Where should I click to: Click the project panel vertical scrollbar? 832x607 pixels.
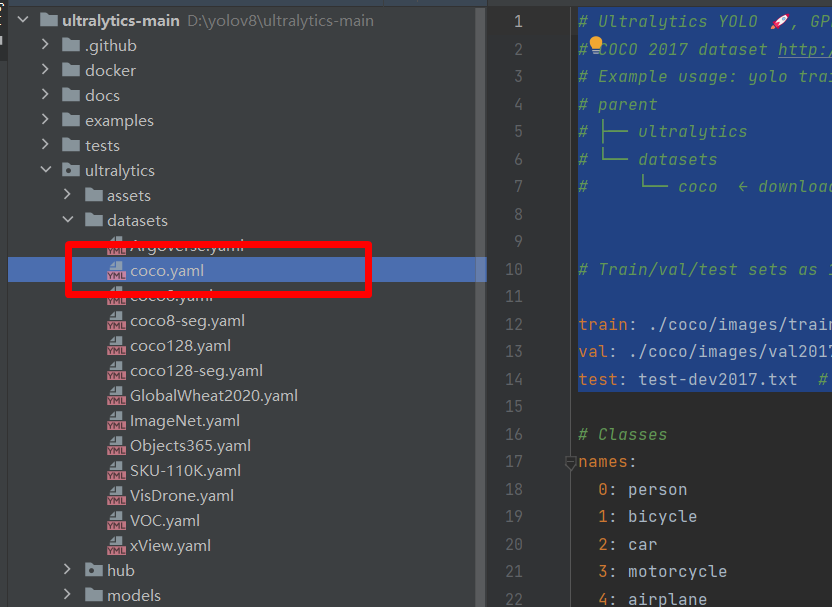[480, 306]
